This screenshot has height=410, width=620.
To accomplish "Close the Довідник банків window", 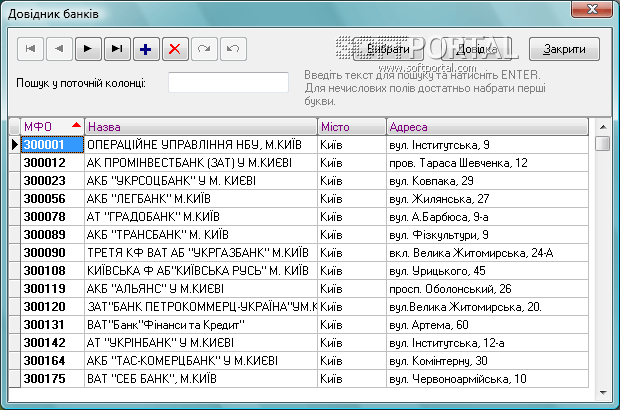I will click(592, 9).
